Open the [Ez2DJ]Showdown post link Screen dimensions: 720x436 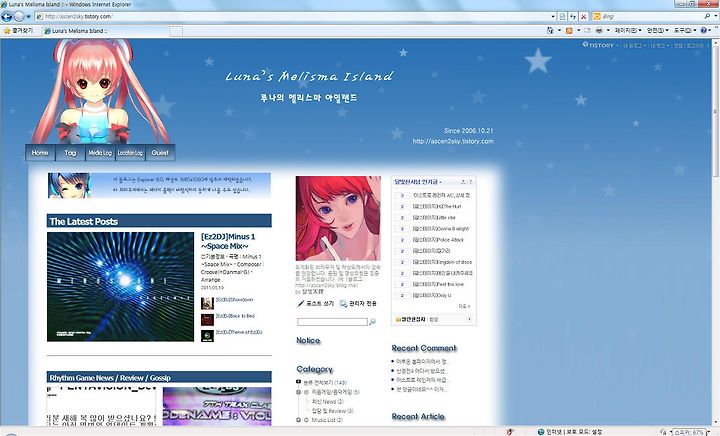[234, 300]
